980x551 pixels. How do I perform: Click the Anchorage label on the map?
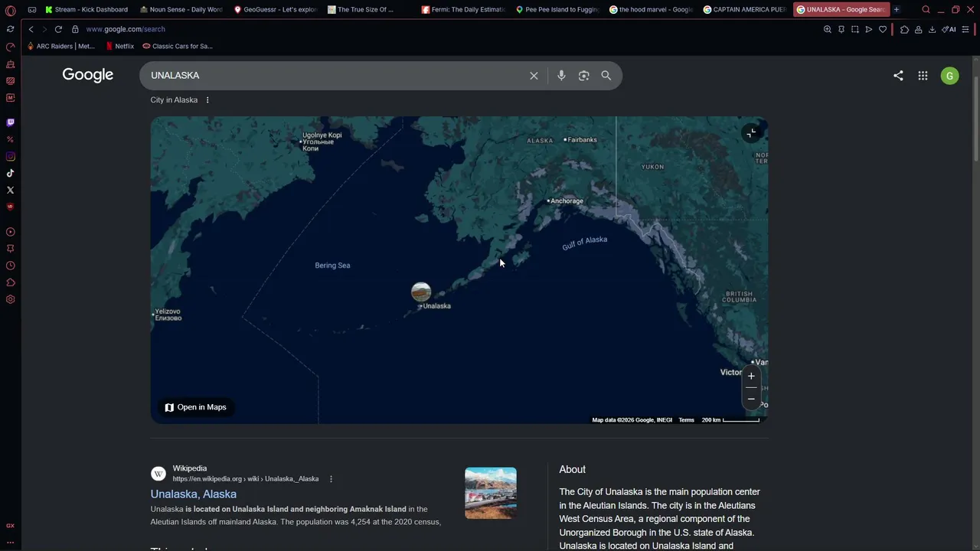point(565,201)
